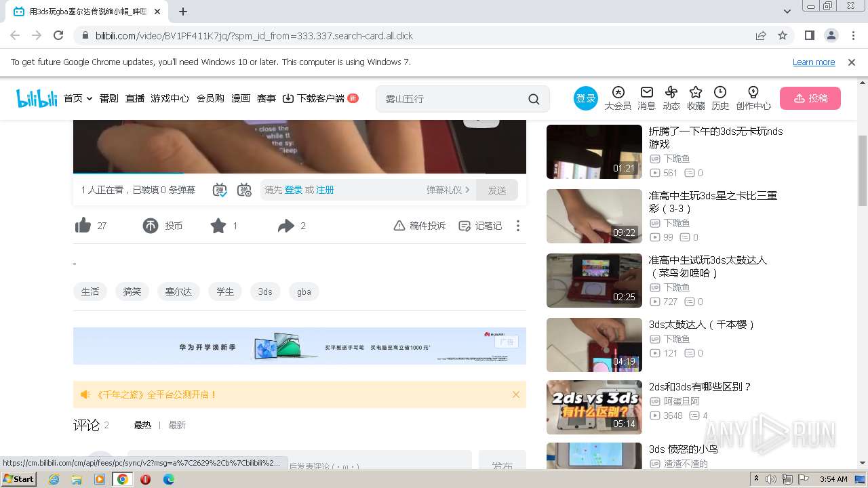Open Microsoft Edge from taskbar

[169, 479]
